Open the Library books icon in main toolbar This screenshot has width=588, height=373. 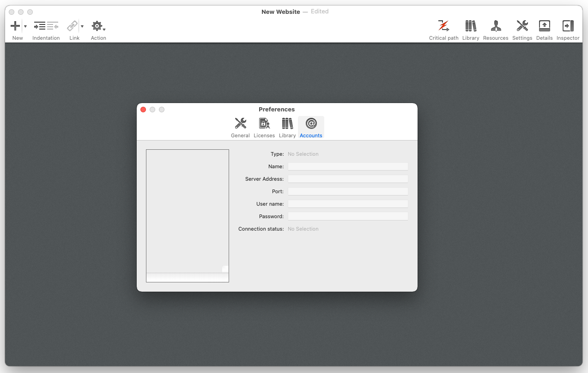pos(470,26)
